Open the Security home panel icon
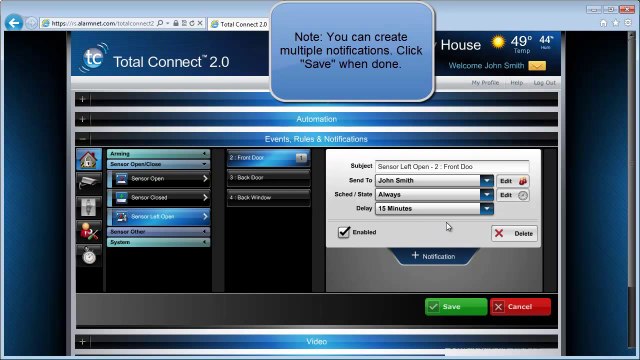Screen dimensions: 640x360 click(x=89, y=159)
